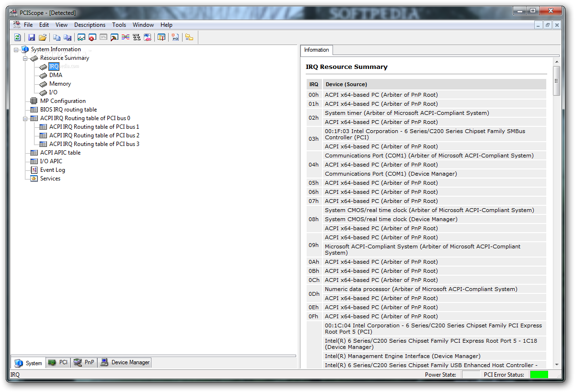The width and height of the screenshot is (575, 392).
Task: Click the eyeglasses viewer toolbar icon
Action: pyautogui.click(x=81, y=37)
